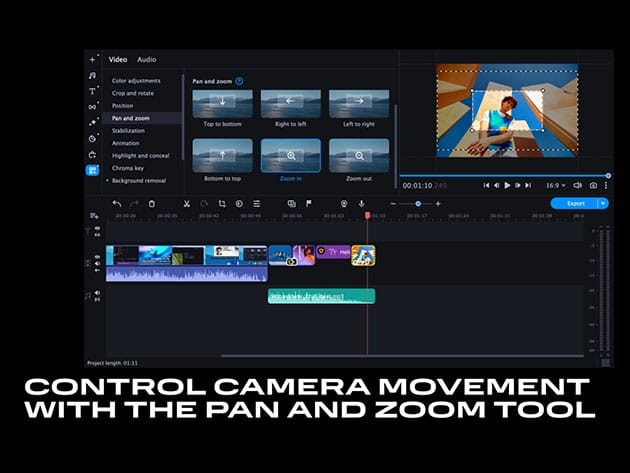Screen dimensions: 630x473
Task: Toggle preview volume speaker icon
Action: 579,185
